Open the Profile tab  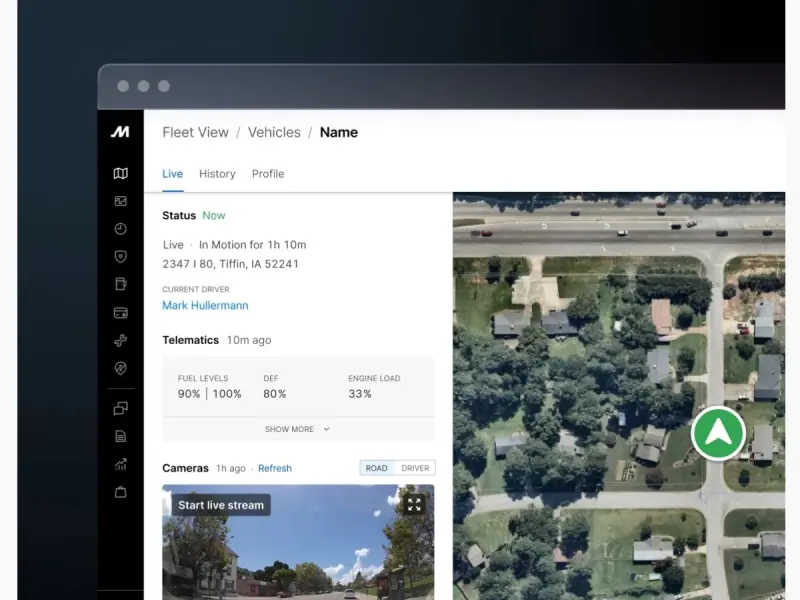pyautogui.click(x=268, y=174)
